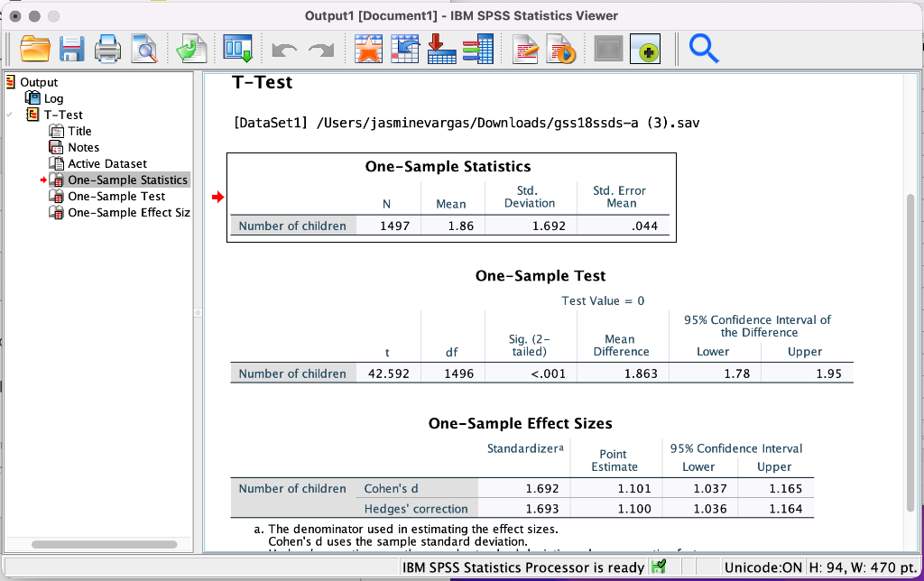The height and width of the screenshot is (581, 924).
Task: Click the greyed-out rectangle toolbar icon
Action: pos(608,49)
